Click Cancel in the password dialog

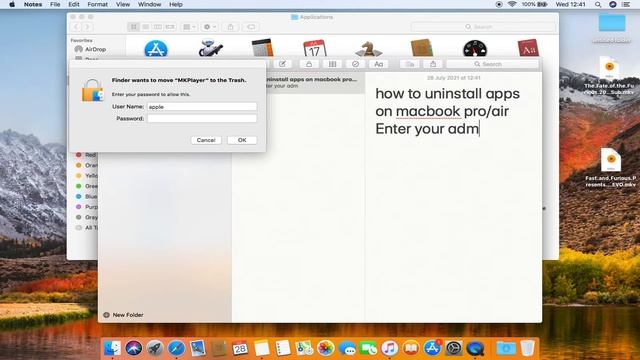tap(206, 140)
